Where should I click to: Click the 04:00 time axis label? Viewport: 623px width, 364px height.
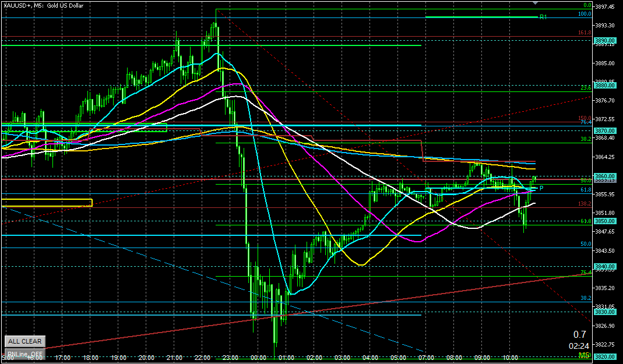pos(370,358)
